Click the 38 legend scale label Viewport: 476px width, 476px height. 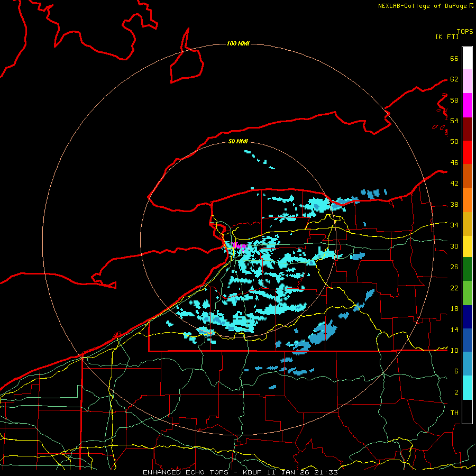point(454,205)
